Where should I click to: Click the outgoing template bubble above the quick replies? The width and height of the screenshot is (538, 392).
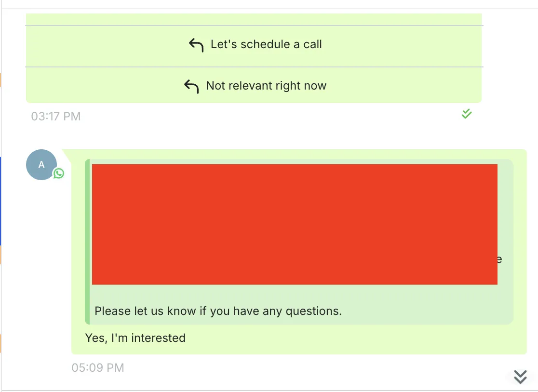click(254, 19)
